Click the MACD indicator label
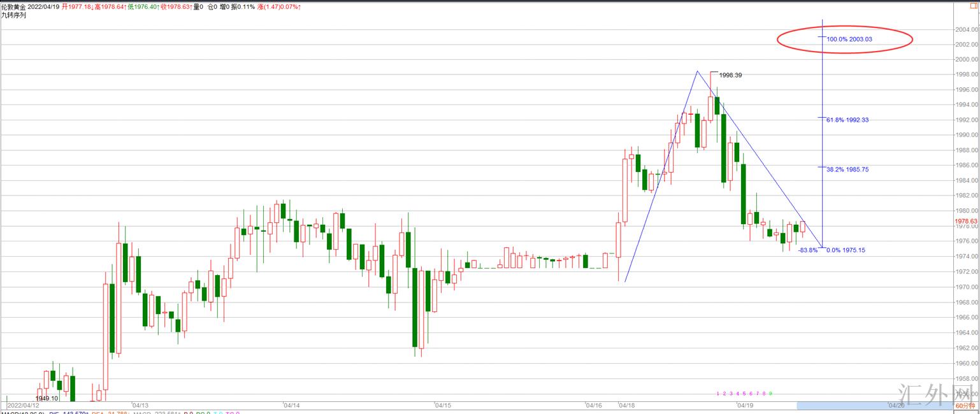This screenshot has height=414, width=980. point(22,413)
